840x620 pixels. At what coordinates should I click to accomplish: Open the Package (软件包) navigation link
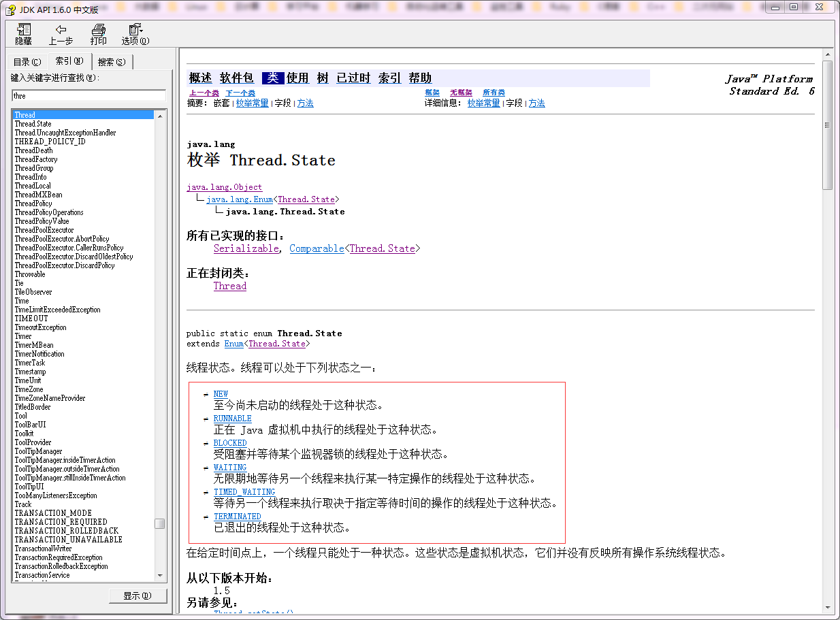point(237,78)
